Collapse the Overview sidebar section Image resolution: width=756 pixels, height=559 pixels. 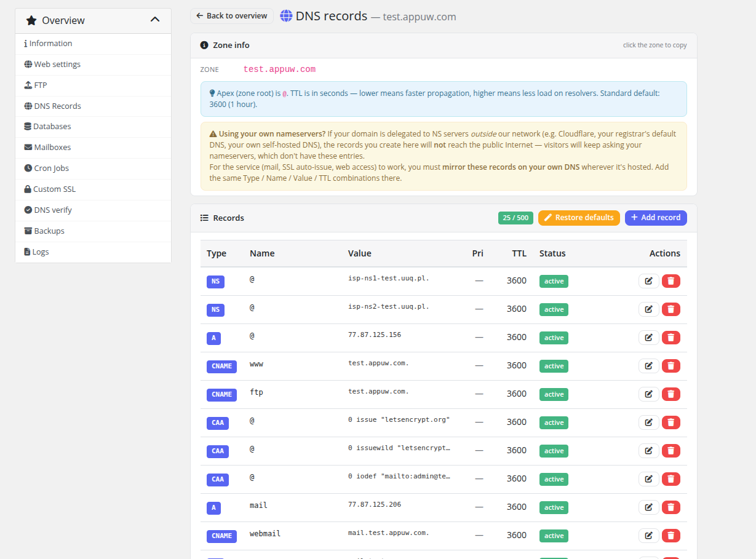pos(155,20)
